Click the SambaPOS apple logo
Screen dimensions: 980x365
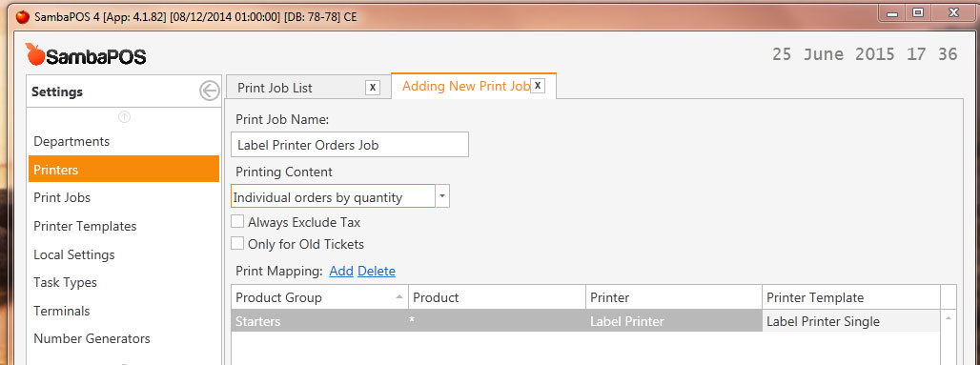click(x=35, y=55)
